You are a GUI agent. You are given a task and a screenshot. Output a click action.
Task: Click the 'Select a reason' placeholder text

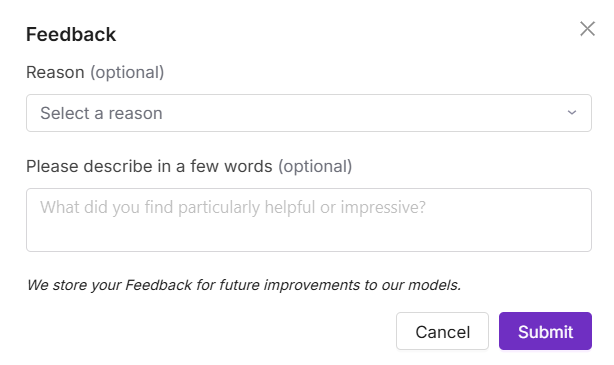pyautogui.click(x=101, y=113)
